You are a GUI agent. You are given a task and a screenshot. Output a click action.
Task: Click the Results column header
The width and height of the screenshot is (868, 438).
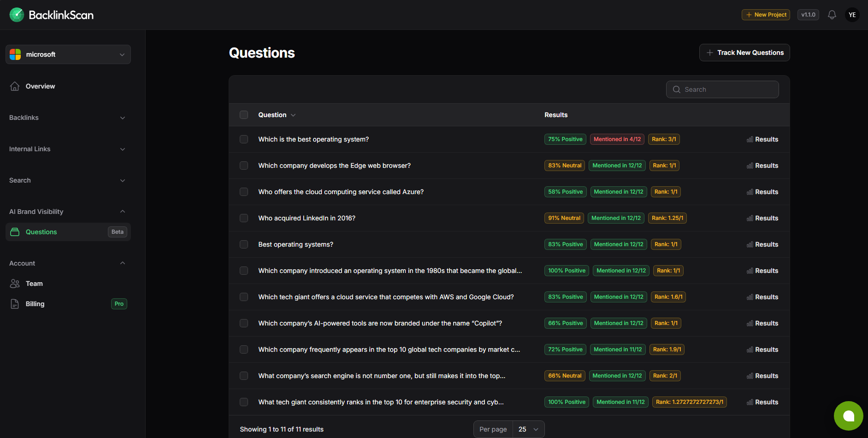coord(556,115)
